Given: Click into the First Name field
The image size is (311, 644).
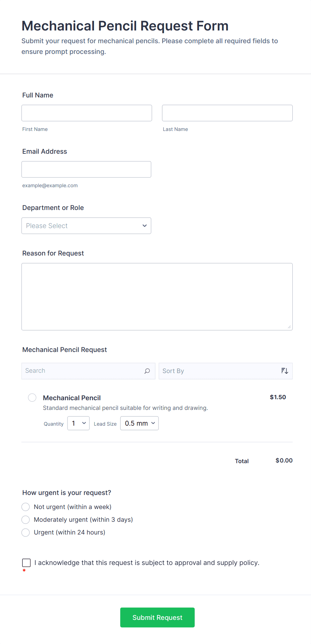Looking at the screenshot, I should (86, 113).
